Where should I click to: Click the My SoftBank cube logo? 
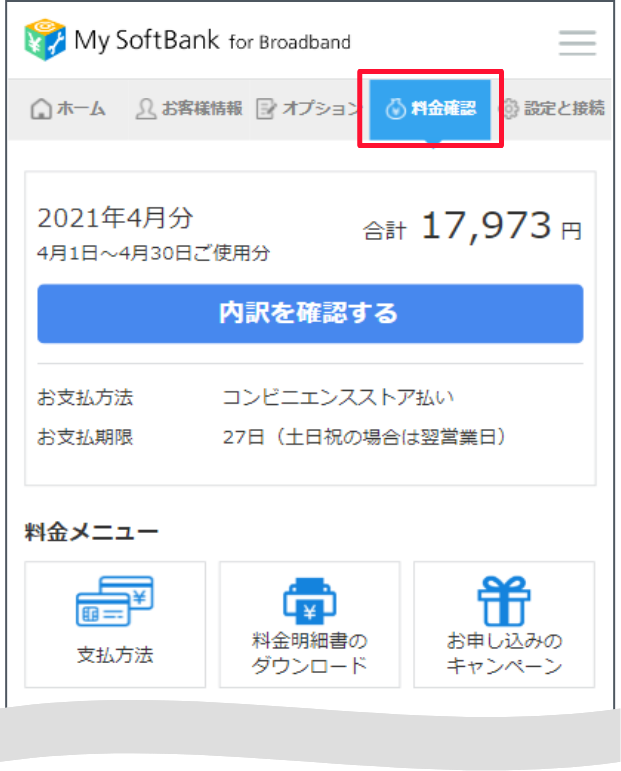tap(45, 40)
